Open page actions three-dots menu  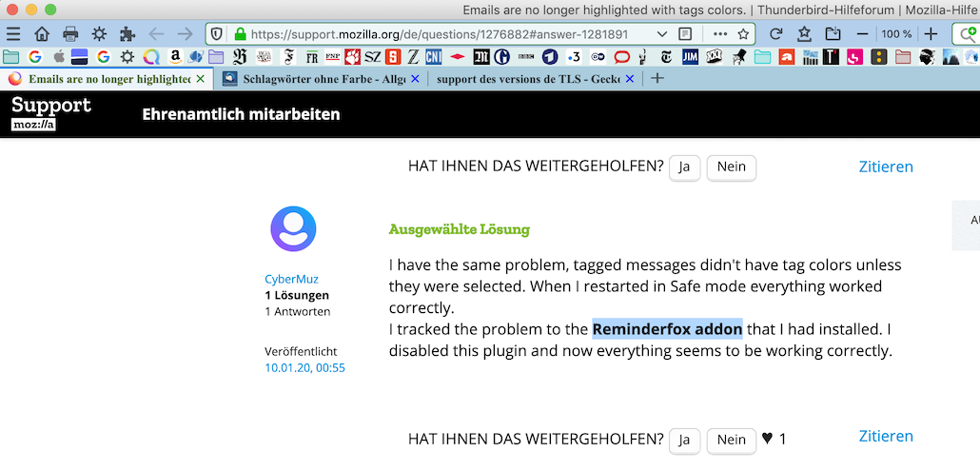coord(720,33)
